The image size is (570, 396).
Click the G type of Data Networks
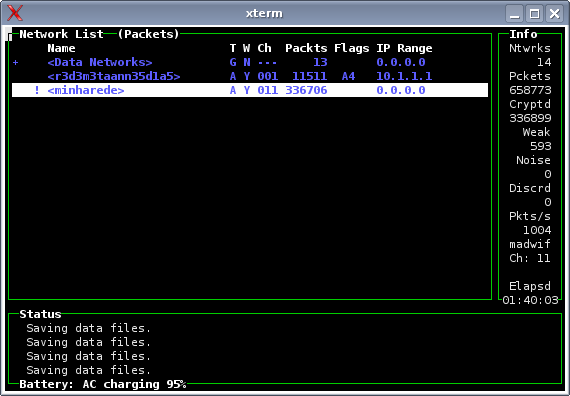click(x=233, y=62)
